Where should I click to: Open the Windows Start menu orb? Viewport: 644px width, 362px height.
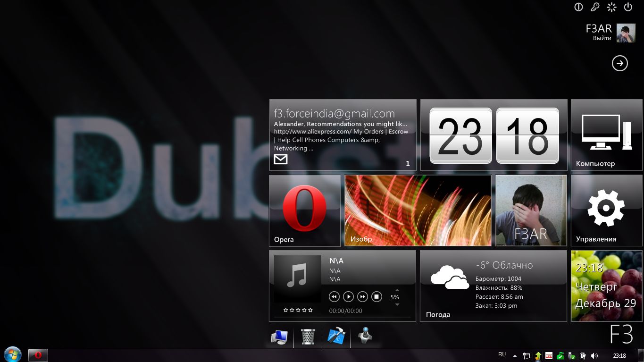click(12, 354)
